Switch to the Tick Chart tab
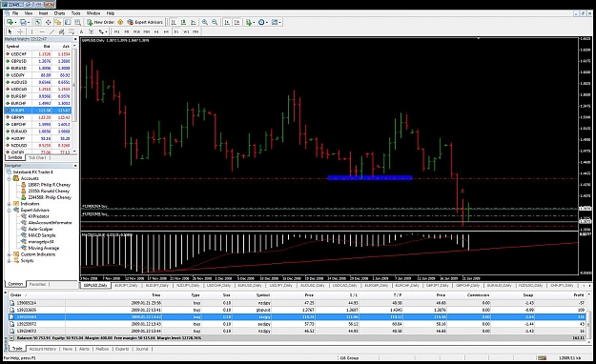 tap(37, 157)
